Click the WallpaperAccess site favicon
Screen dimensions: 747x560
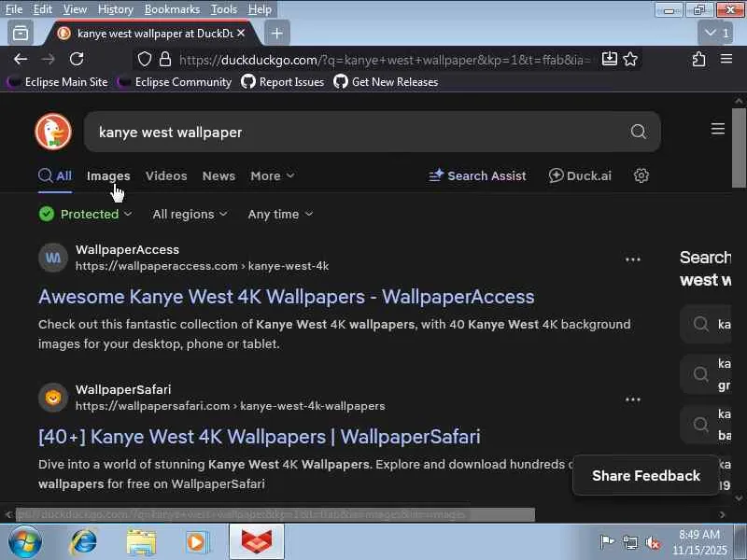[53, 258]
